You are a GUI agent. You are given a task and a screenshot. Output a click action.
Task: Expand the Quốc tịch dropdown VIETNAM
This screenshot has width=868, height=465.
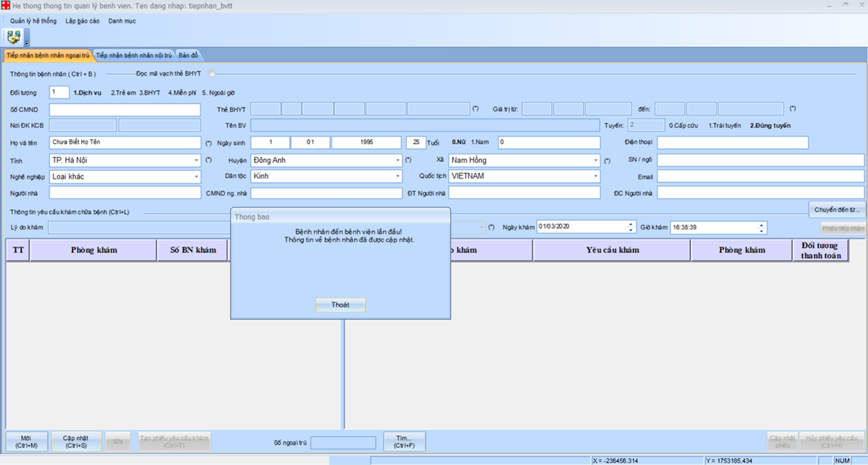pos(595,176)
